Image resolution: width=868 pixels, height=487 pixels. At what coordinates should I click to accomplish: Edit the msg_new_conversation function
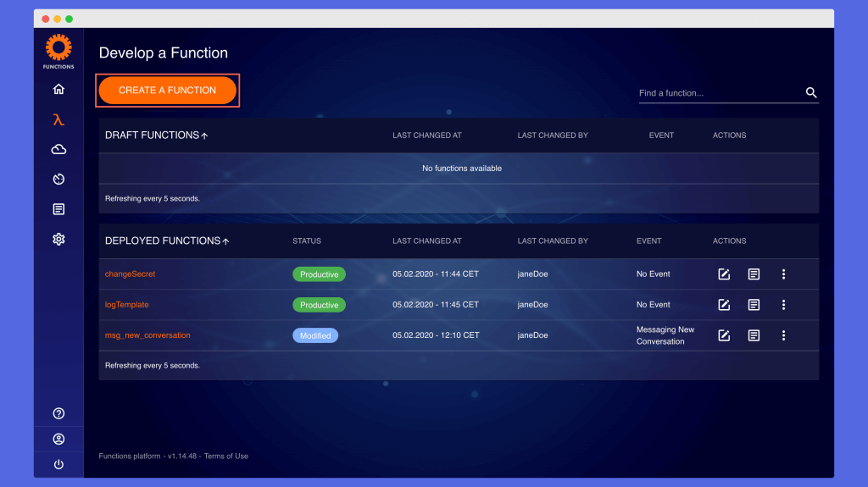(x=724, y=335)
